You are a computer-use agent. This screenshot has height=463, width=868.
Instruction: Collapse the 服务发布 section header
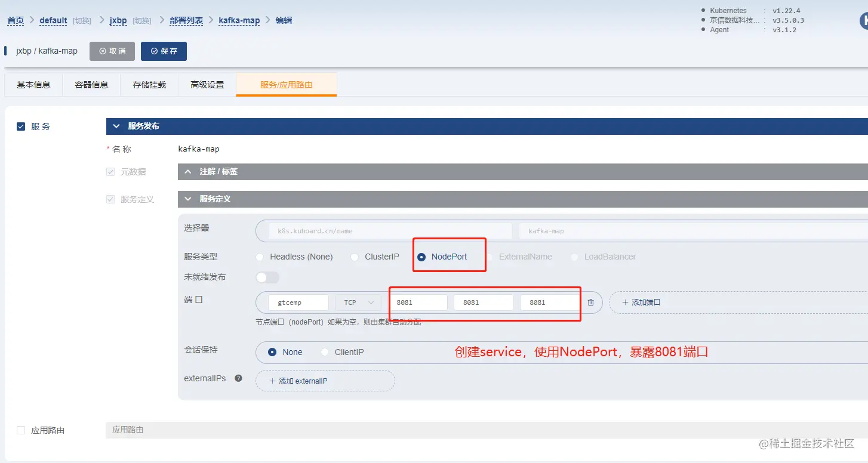[x=487, y=126]
